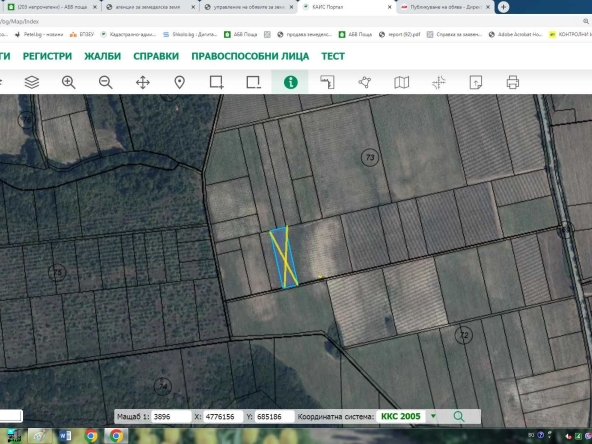Screen dimensions: 592x444
Task: Open the Paint app in taskbar
Action: [39, 436]
